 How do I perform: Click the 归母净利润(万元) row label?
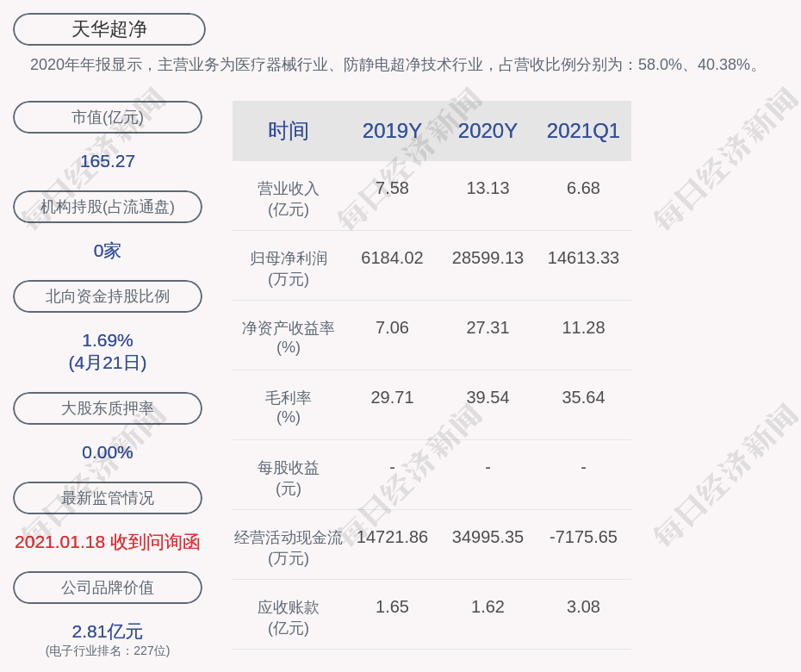[289, 269]
